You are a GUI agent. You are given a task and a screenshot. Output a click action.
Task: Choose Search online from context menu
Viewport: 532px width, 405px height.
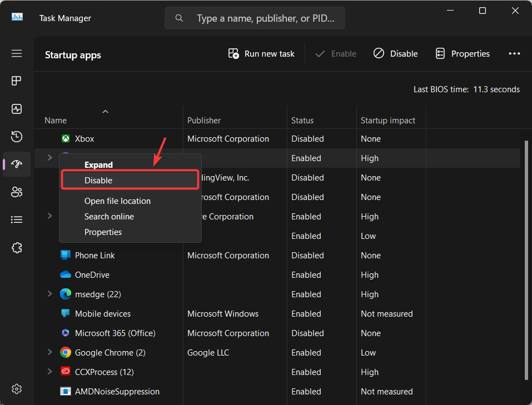click(109, 217)
